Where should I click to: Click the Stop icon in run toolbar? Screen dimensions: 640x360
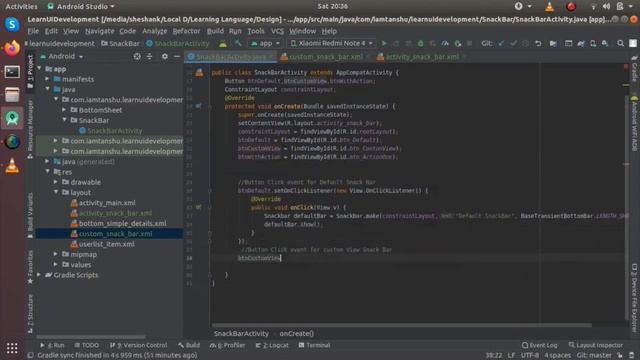coord(470,43)
